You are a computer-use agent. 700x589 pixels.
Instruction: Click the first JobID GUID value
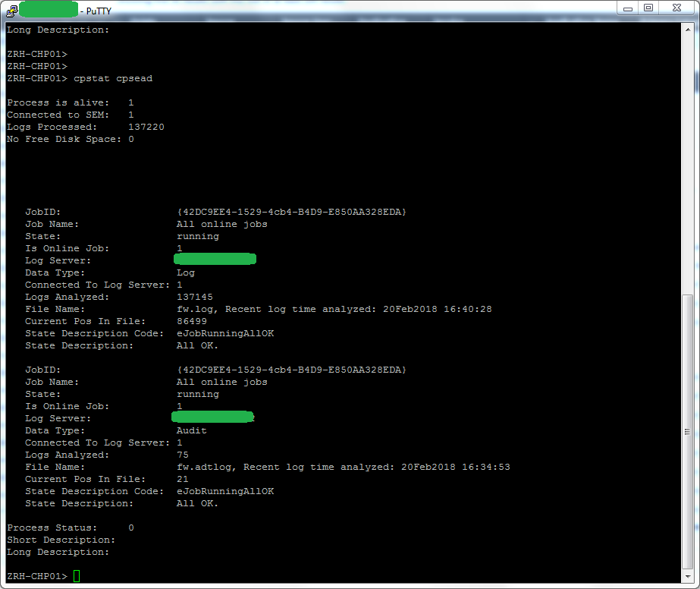tap(291, 212)
